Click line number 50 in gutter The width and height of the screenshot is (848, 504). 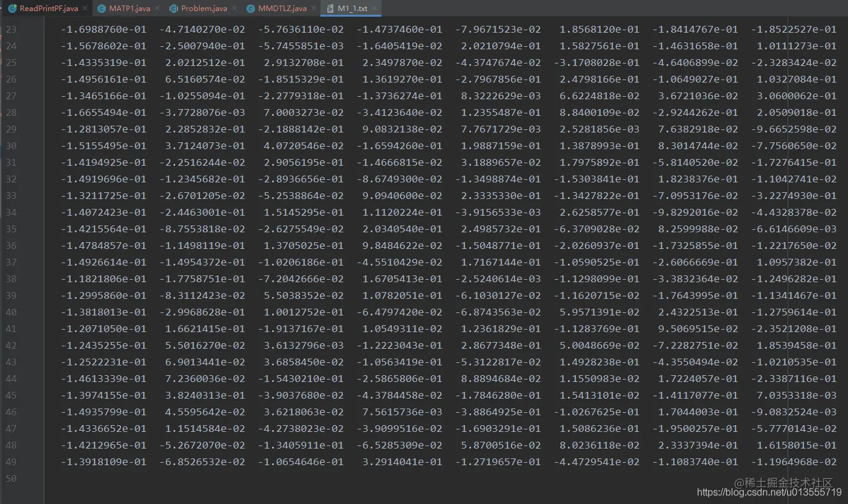point(11,479)
